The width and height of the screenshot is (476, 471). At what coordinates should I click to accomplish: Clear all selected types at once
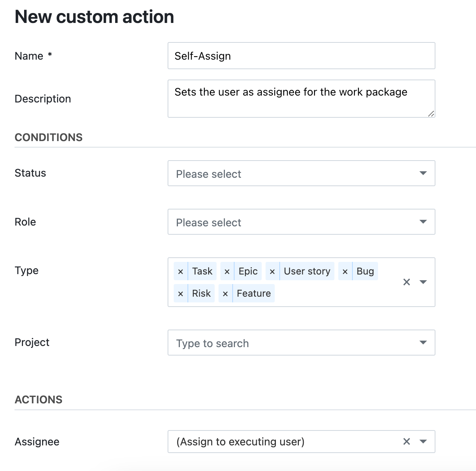[406, 282]
